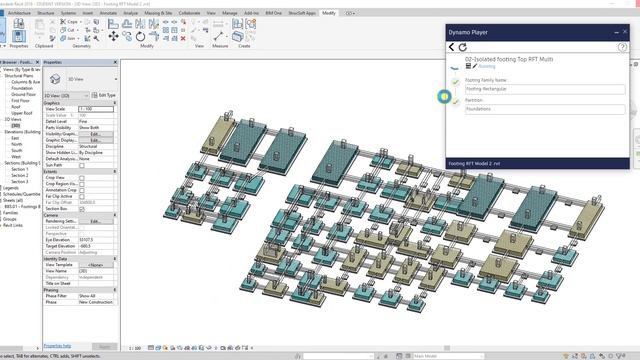Go back in Dynamo Player
Image resolution: width=640 pixels, height=360 pixels.
451,47
